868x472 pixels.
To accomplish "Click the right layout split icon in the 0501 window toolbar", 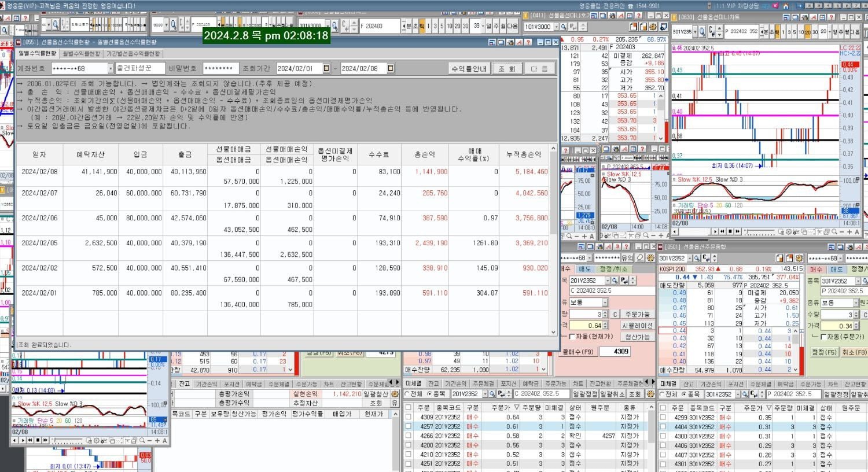I will (789, 258).
